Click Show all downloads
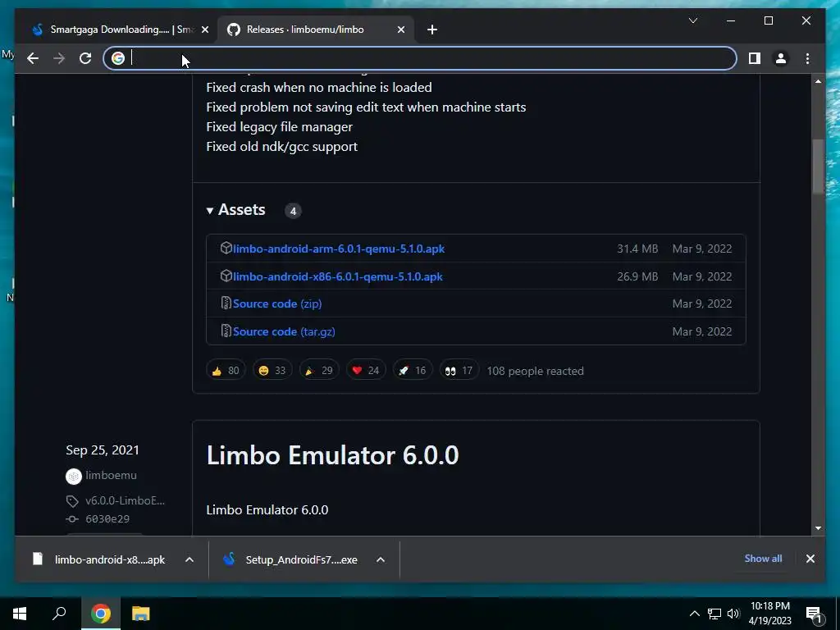The width and height of the screenshot is (840, 630). point(763,558)
